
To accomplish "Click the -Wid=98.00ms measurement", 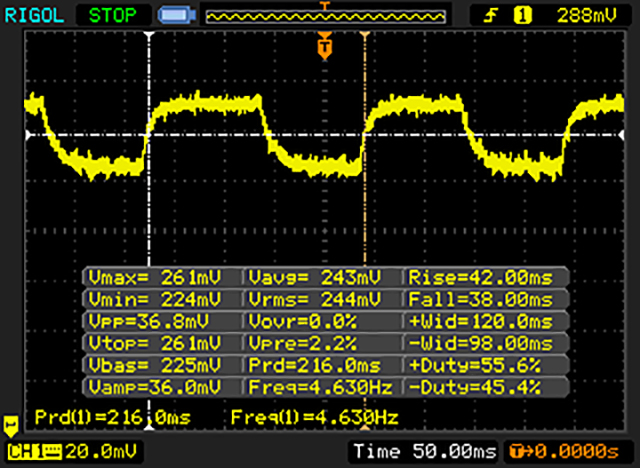I will (480, 343).
